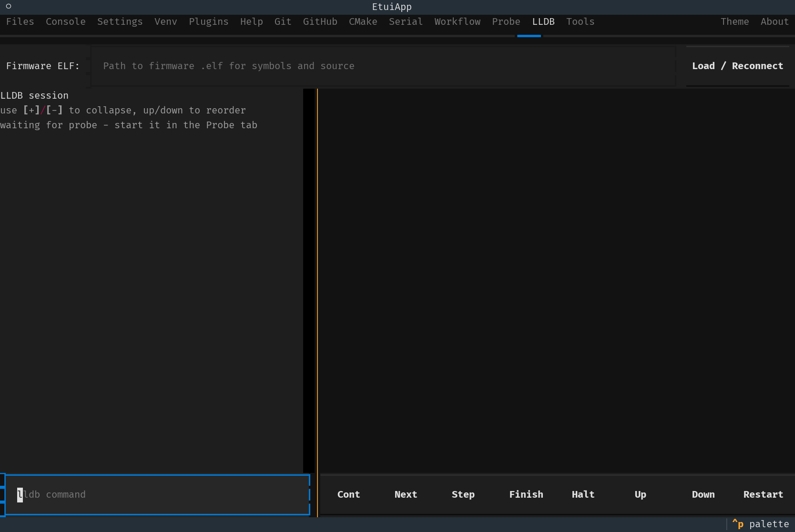Open the Probe tab

click(506, 21)
